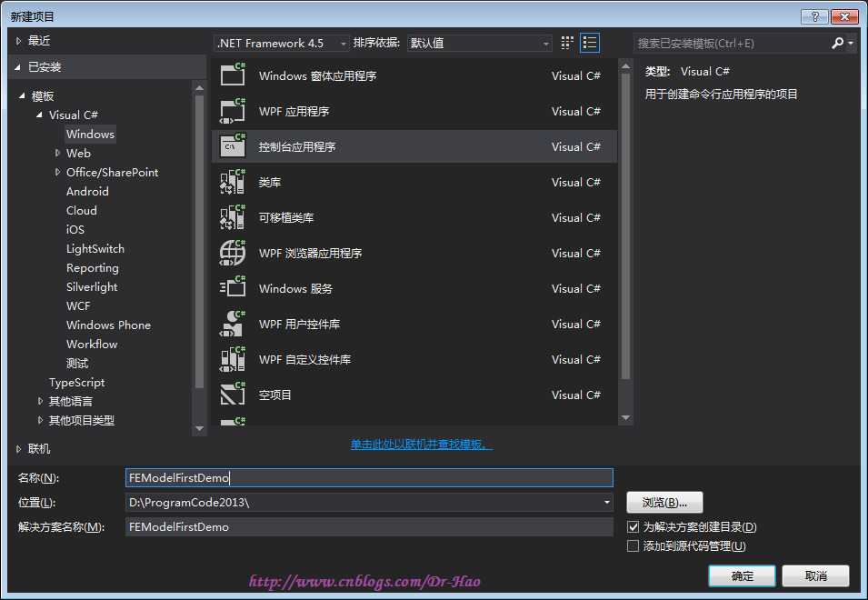The image size is (868, 600).
Task: Select Reporting in the template tree
Action: point(93,268)
